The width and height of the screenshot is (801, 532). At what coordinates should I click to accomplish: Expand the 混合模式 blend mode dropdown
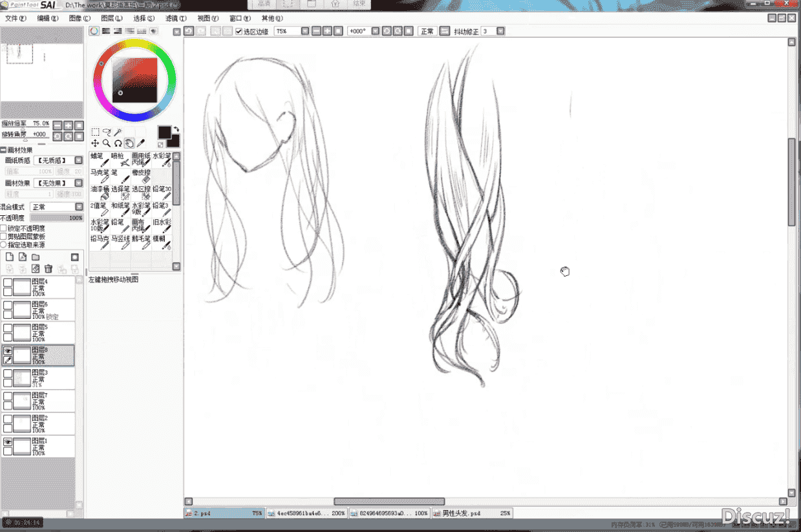click(79, 207)
